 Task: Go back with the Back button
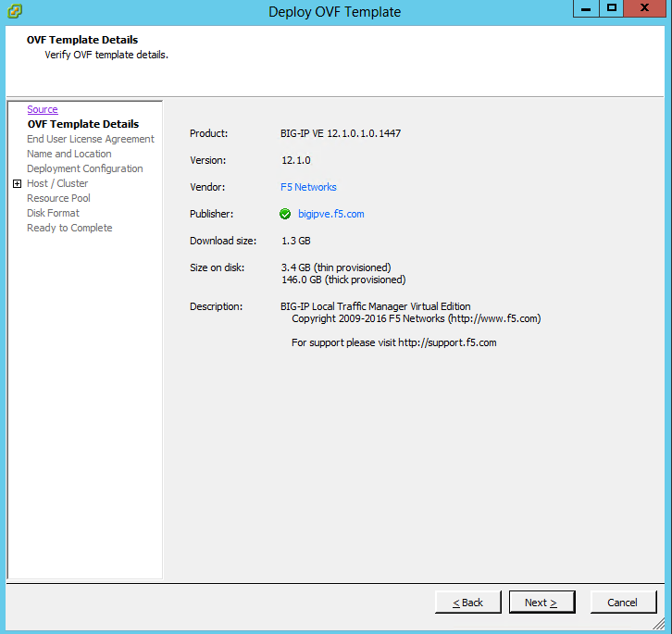467,603
